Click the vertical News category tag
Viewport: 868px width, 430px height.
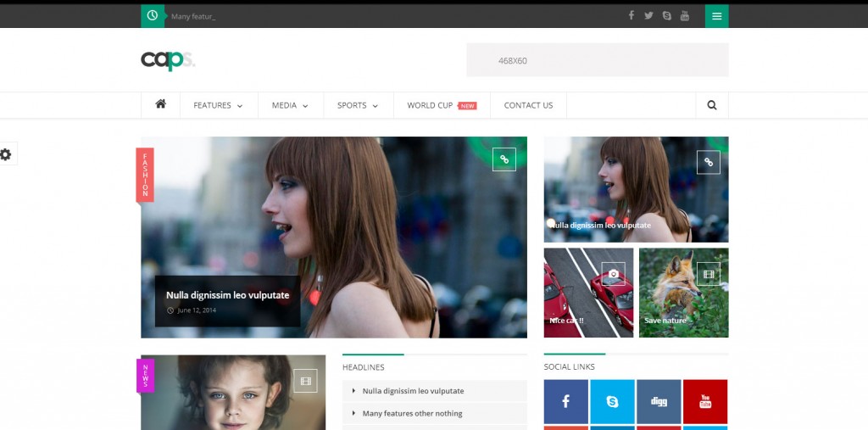[146, 375]
